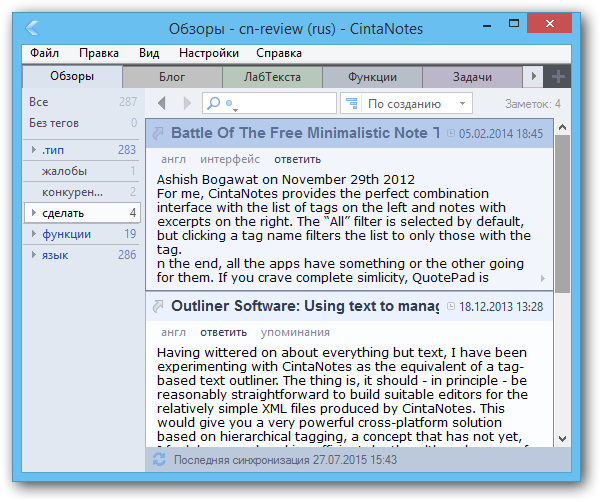Open search options dot dropdown
The image size is (601, 502).
click(231, 105)
